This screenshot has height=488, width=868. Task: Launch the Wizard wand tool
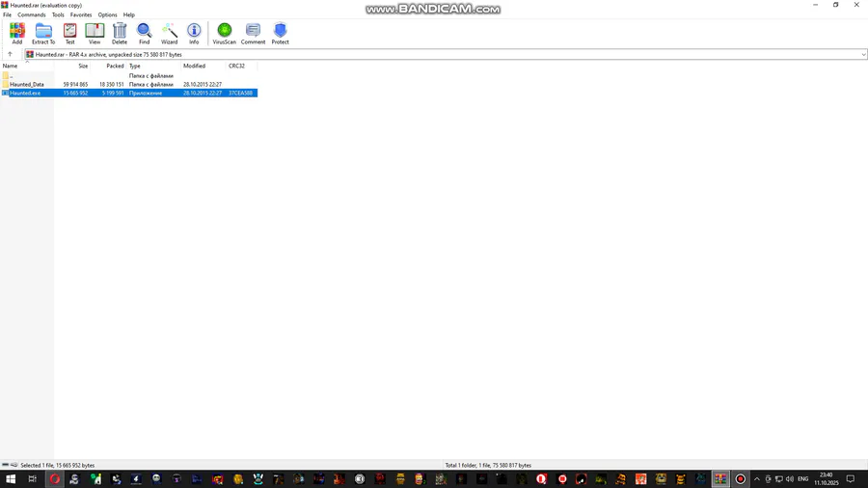[169, 33]
